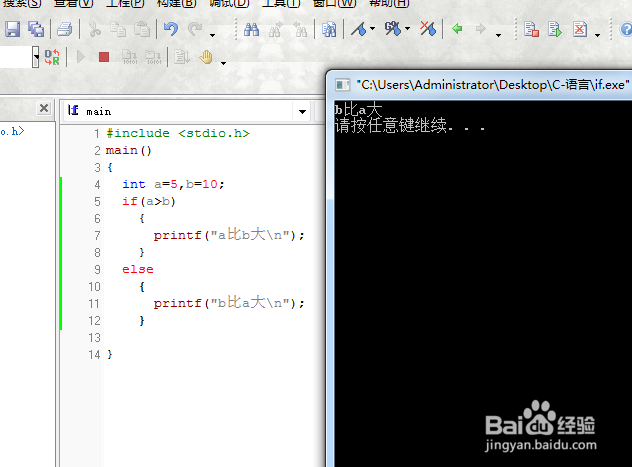Viewport: 632px width, 467px height.
Task: Click line number 14 in gutter
Action: coord(94,355)
